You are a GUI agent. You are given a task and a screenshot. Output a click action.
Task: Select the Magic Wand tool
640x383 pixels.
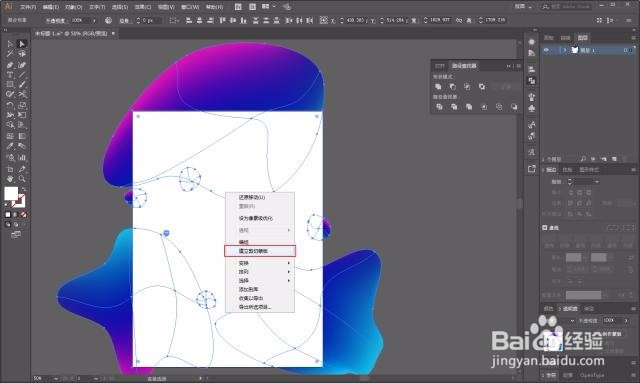click(x=10, y=53)
